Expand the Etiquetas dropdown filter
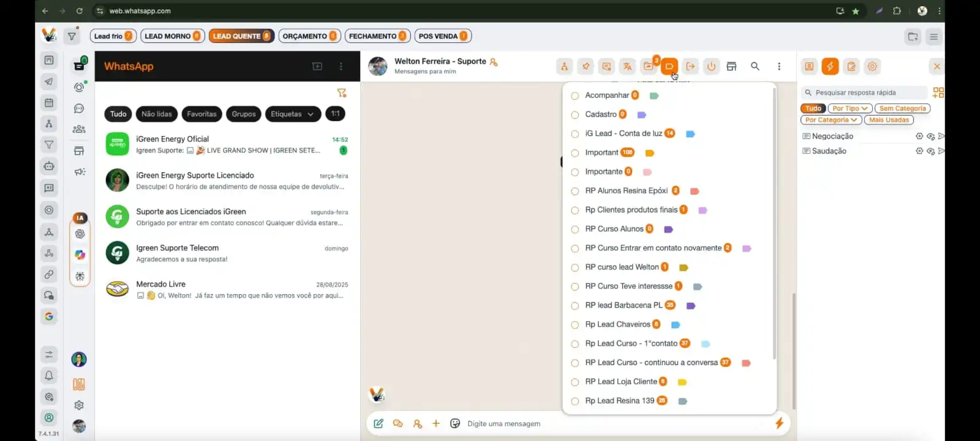The image size is (980, 441). [x=292, y=114]
